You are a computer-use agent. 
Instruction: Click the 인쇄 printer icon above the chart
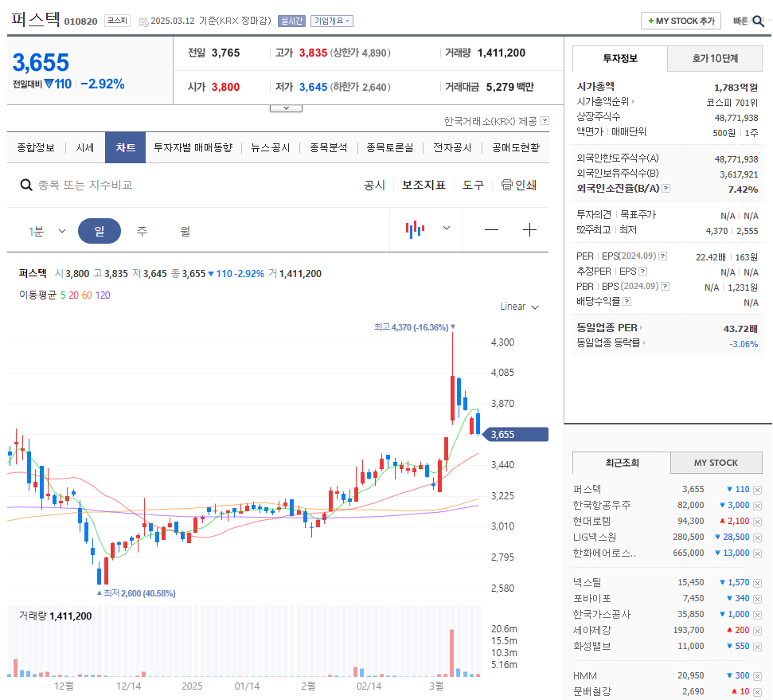click(508, 184)
